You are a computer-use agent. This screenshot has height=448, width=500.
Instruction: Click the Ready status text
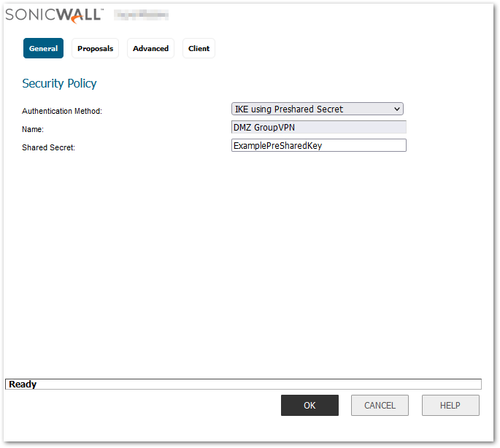click(x=23, y=385)
